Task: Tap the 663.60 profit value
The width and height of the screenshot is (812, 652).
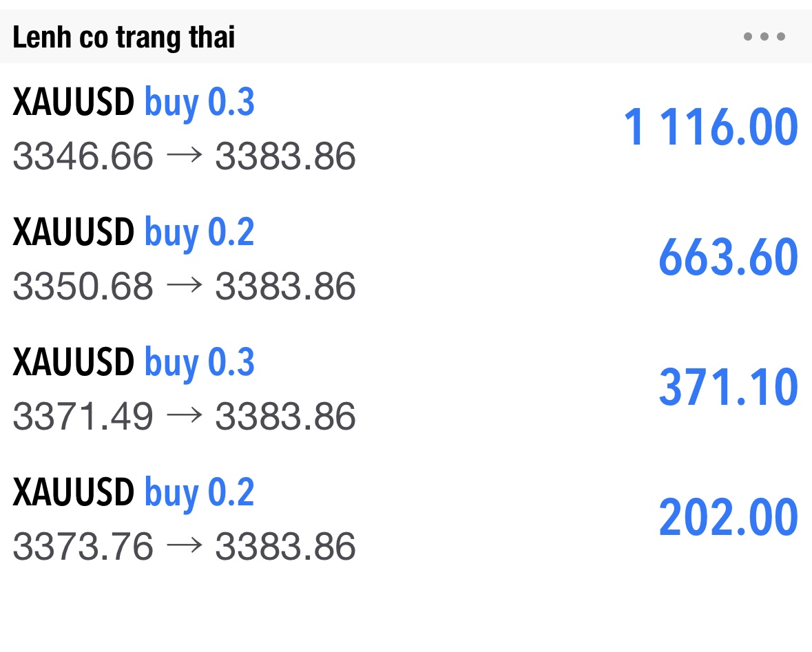Action: [728, 257]
